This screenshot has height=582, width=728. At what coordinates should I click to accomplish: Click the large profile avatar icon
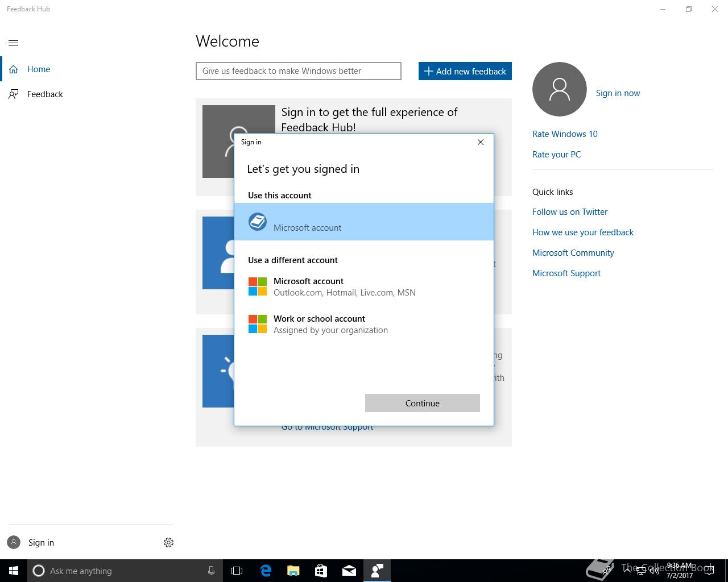coord(560,89)
